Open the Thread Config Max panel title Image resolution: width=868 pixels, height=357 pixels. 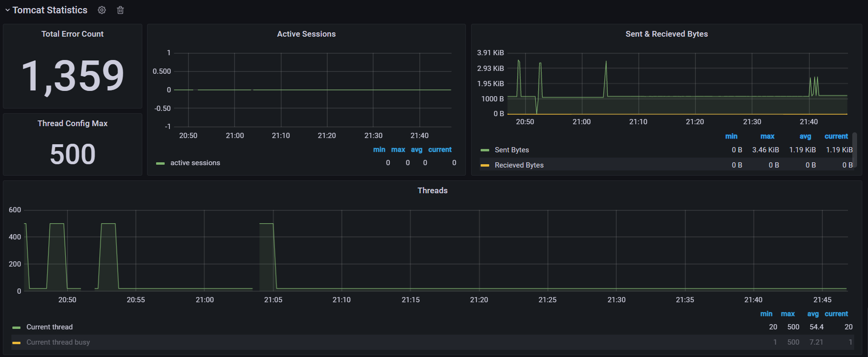click(72, 123)
